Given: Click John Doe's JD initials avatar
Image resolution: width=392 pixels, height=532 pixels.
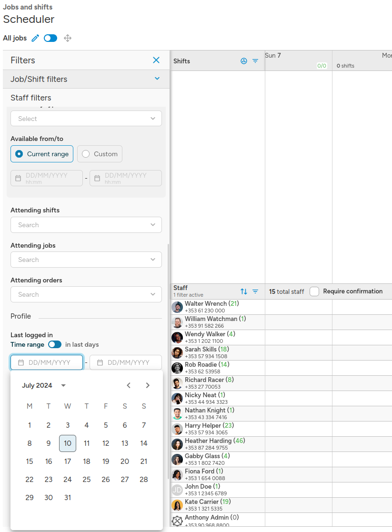Looking at the screenshot, I should (177, 490).
